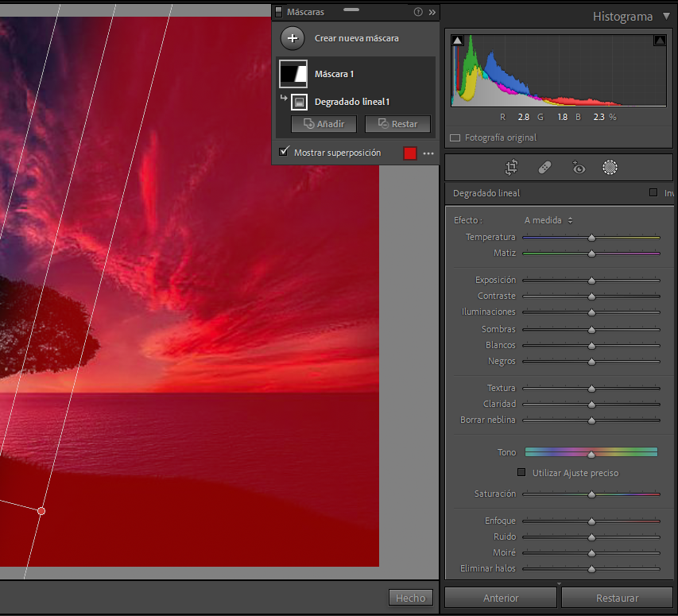
Task: Click the Matiz slider handle
Action: click(x=591, y=254)
